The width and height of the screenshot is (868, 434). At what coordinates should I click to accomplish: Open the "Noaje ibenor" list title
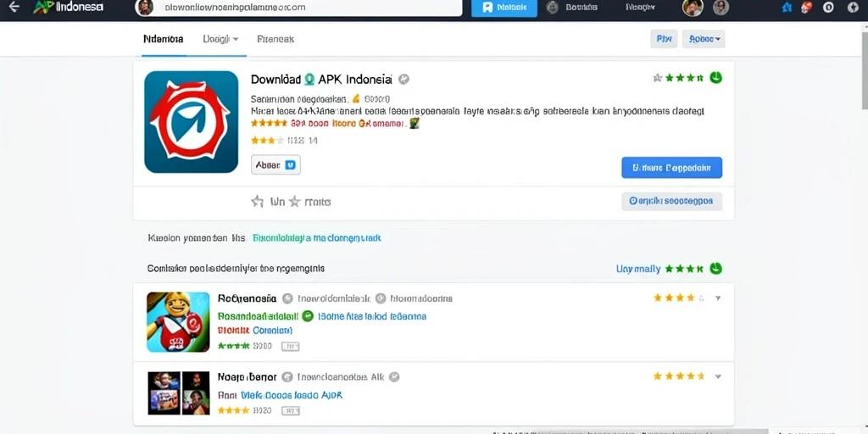tap(247, 377)
